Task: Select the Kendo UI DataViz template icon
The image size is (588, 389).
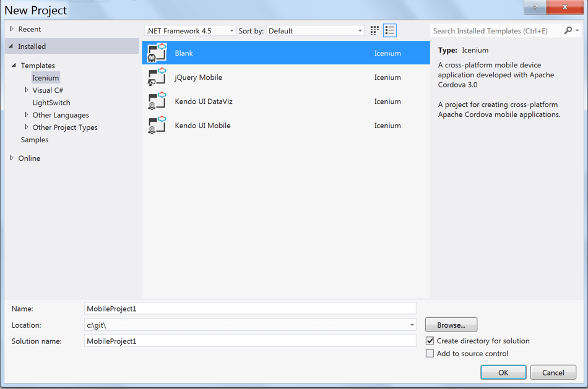Action: click(157, 101)
